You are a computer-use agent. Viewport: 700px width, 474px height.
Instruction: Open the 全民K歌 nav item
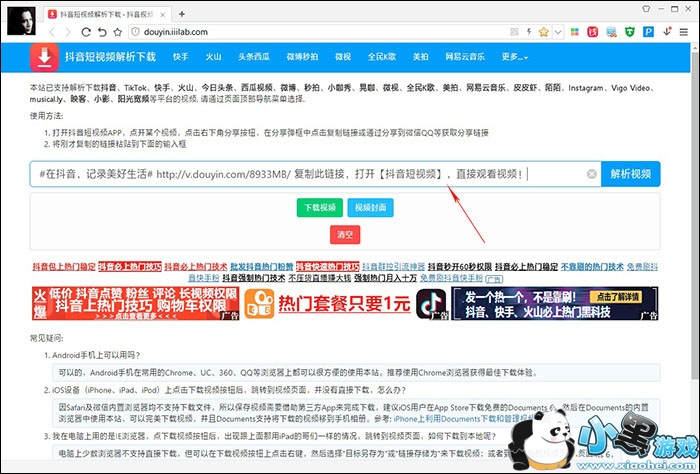click(382, 57)
